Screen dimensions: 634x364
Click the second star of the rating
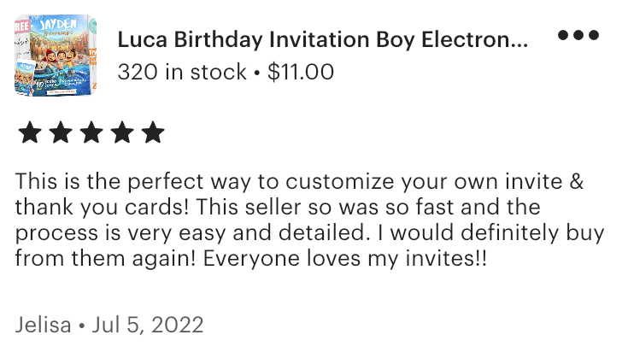point(61,132)
